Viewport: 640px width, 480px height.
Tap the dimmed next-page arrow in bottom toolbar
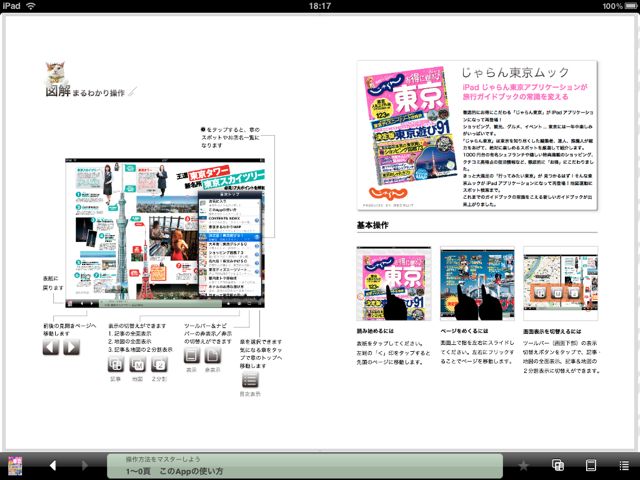pos(85,465)
